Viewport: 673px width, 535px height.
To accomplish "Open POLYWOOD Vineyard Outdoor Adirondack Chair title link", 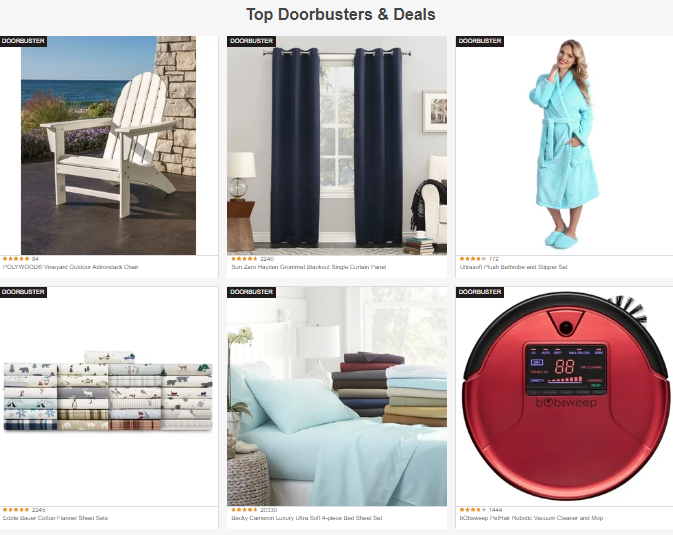I will [71, 267].
